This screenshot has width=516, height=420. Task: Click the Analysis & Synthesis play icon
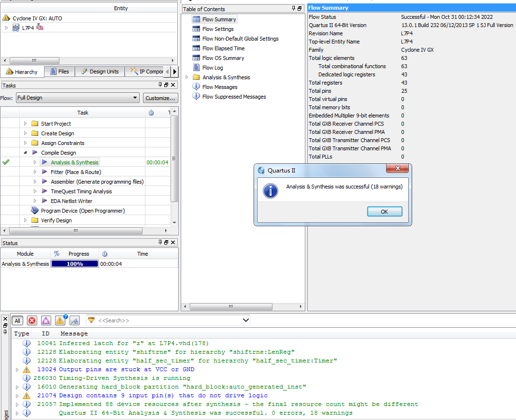[44, 162]
